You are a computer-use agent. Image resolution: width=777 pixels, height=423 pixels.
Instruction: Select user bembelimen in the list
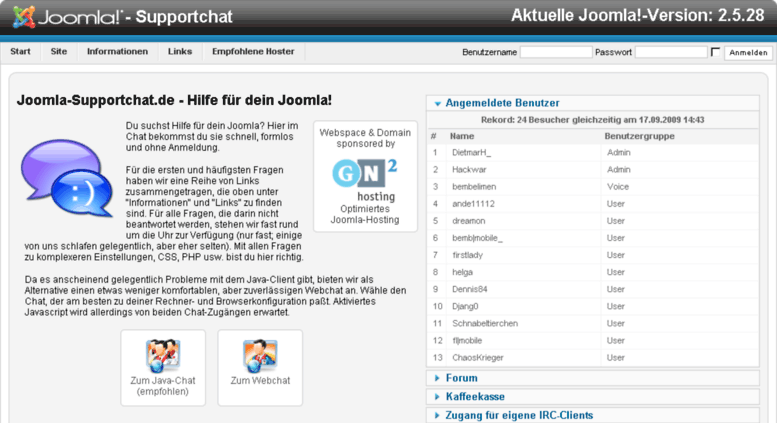tap(474, 187)
